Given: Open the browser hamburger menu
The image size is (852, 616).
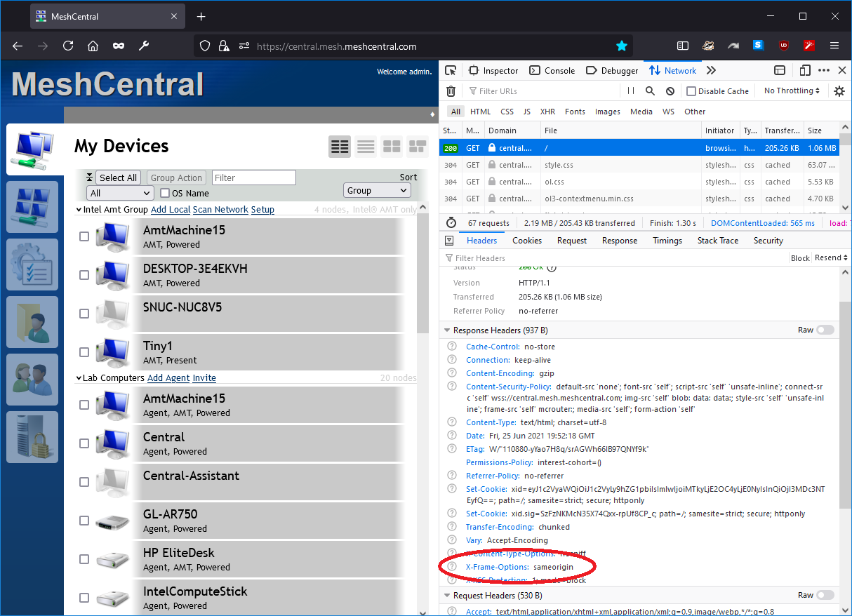Looking at the screenshot, I should point(834,46).
